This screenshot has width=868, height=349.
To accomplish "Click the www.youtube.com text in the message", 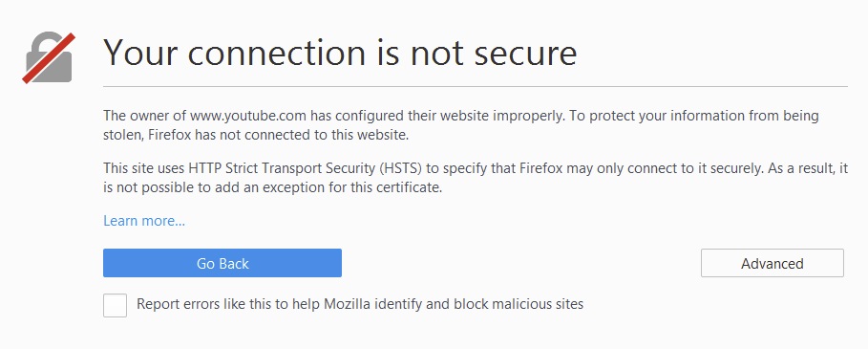I will click(248, 117).
